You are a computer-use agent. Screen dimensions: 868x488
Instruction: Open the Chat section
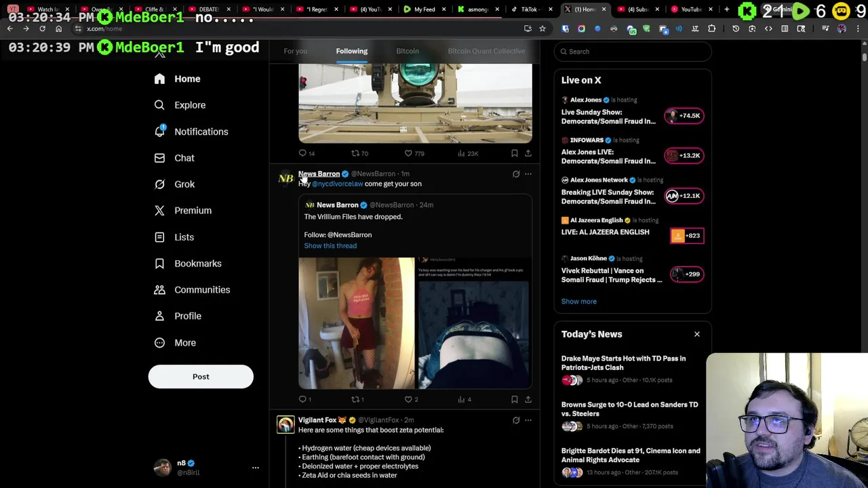coord(174,158)
